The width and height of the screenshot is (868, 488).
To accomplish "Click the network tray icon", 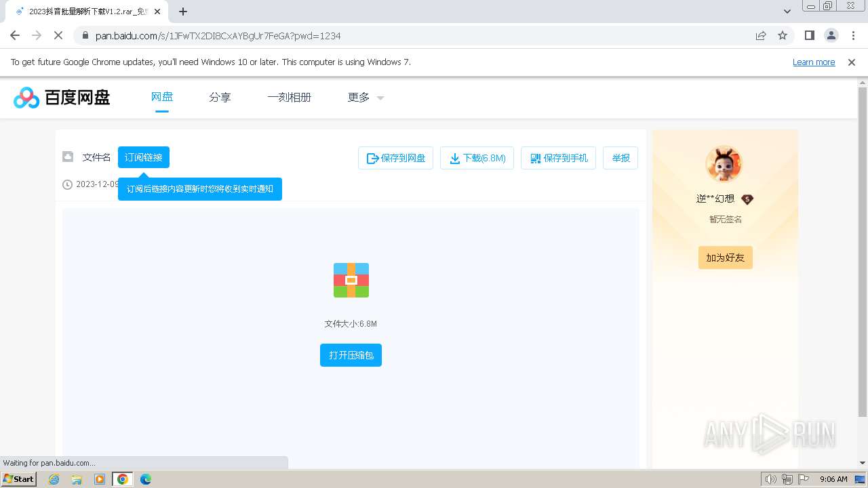I will tap(787, 479).
